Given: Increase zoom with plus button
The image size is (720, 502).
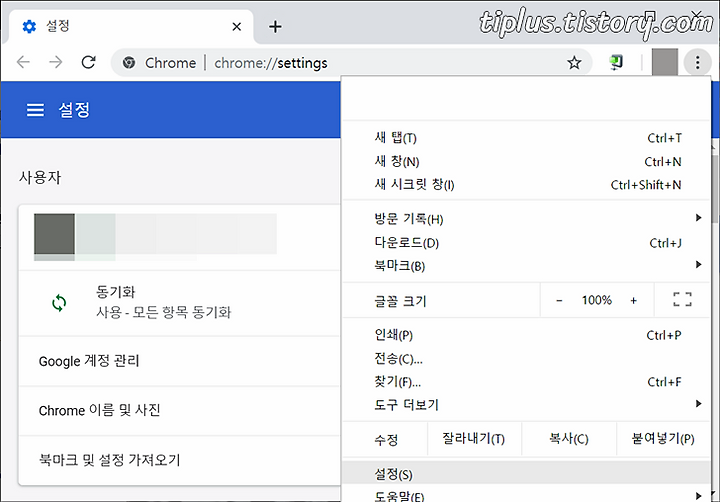Looking at the screenshot, I should click(x=633, y=300).
